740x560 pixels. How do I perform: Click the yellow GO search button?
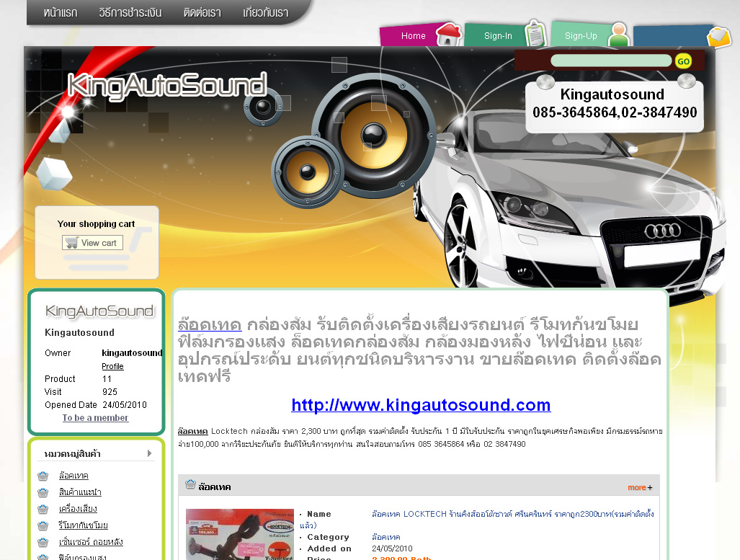pos(683,61)
